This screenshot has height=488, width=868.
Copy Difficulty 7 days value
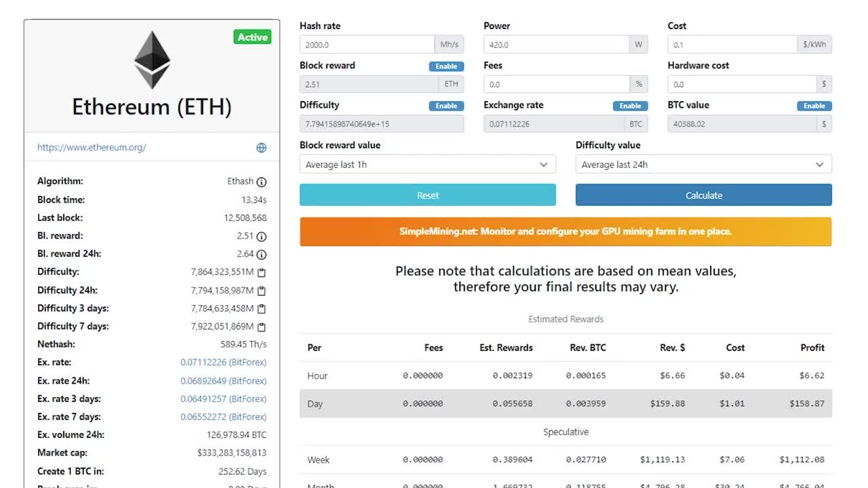click(x=262, y=327)
